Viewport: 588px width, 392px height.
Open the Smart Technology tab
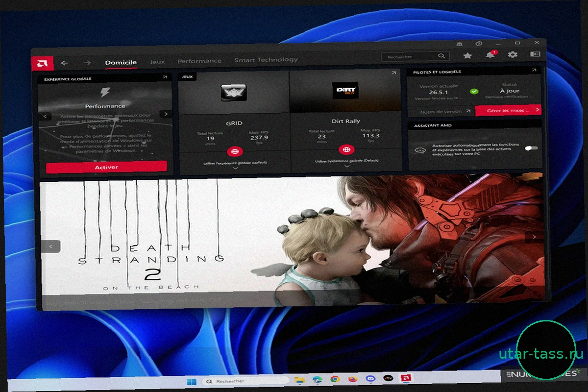pos(266,60)
